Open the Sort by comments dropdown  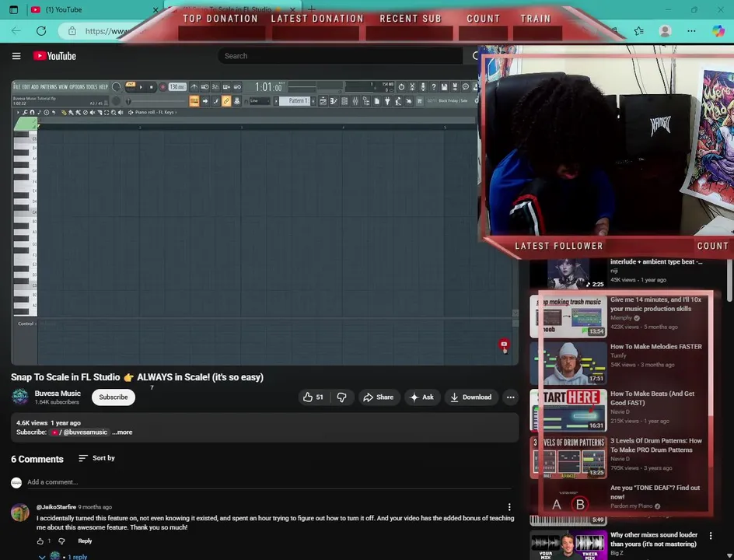(96, 458)
